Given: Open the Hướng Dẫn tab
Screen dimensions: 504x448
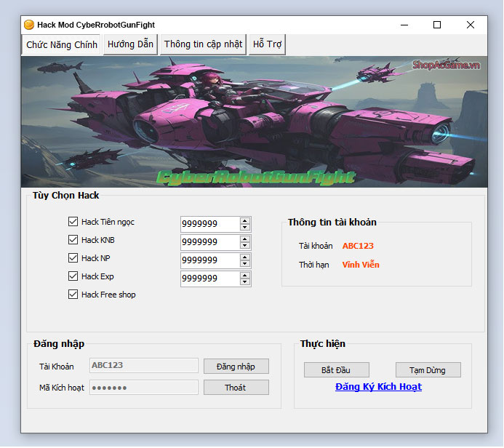Looking at the screenshot, I should (130, 44).
